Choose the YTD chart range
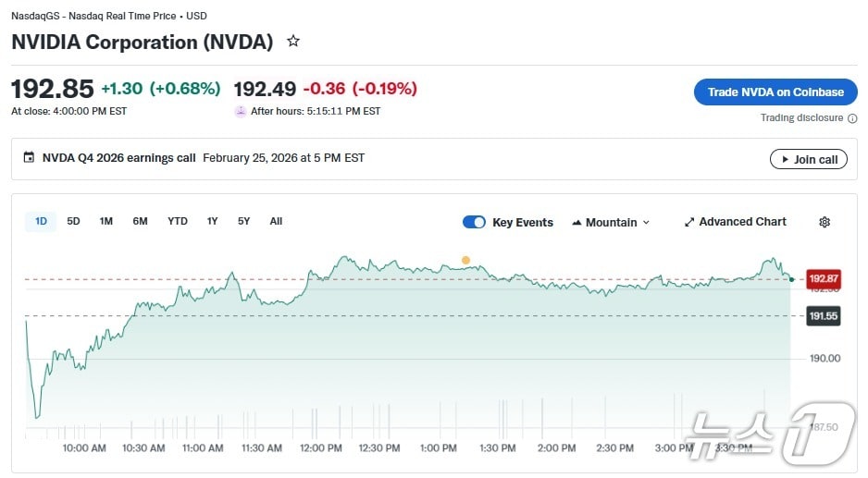This screenshot has height=478, width=868. pos(177,221)
